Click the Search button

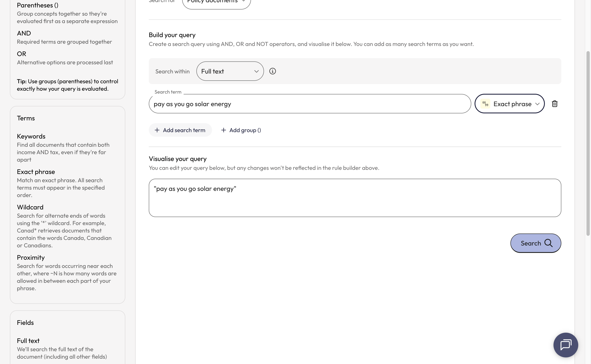[x=536, y=243]
